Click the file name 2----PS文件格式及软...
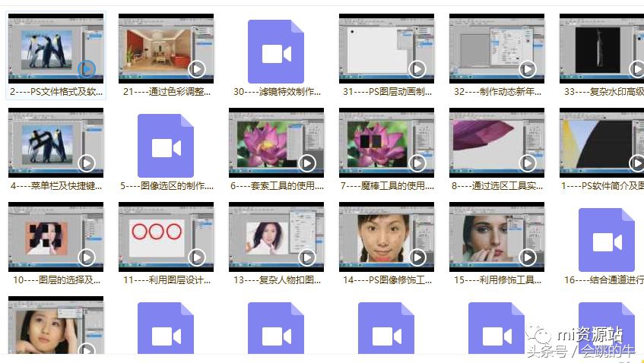This screenshot has height=363, width=644. pos(56,92)
